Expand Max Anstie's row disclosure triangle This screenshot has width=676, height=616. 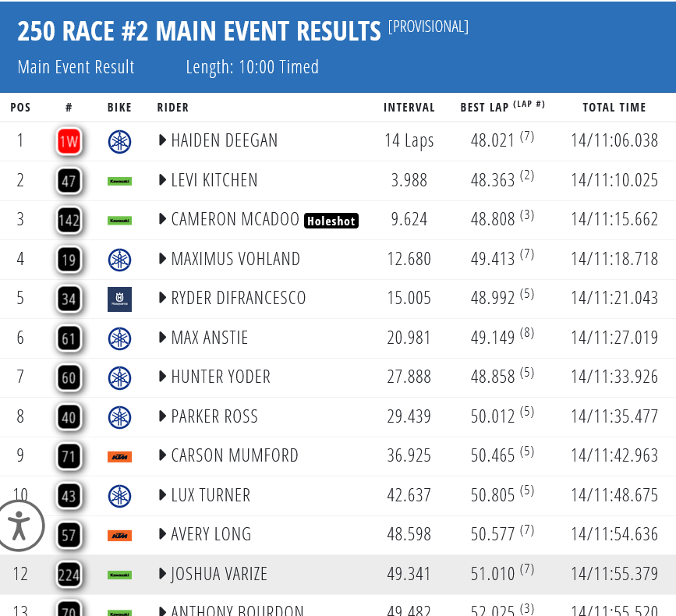[x=162, y=337]
